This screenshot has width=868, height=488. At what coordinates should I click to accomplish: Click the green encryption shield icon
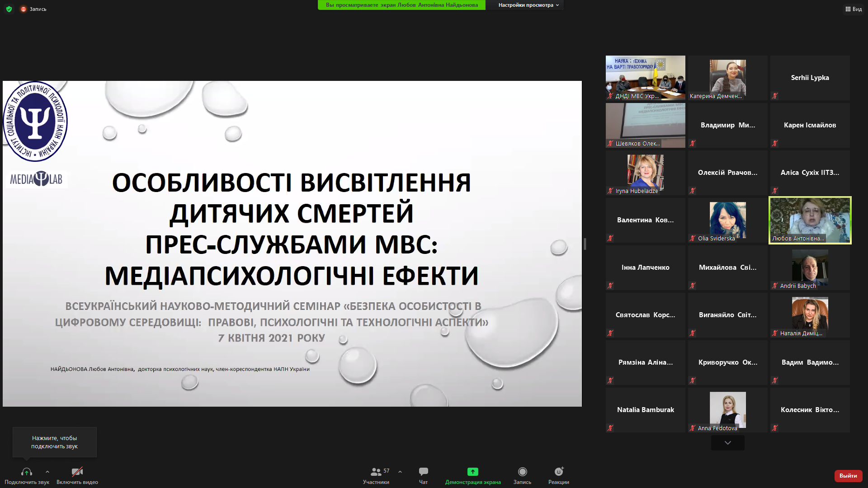tap(9, 9)
